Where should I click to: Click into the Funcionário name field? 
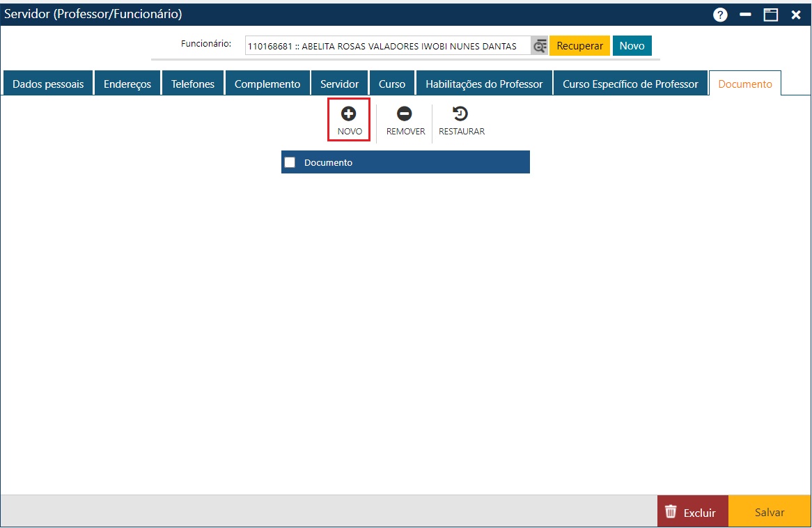[x=387, y=46]
